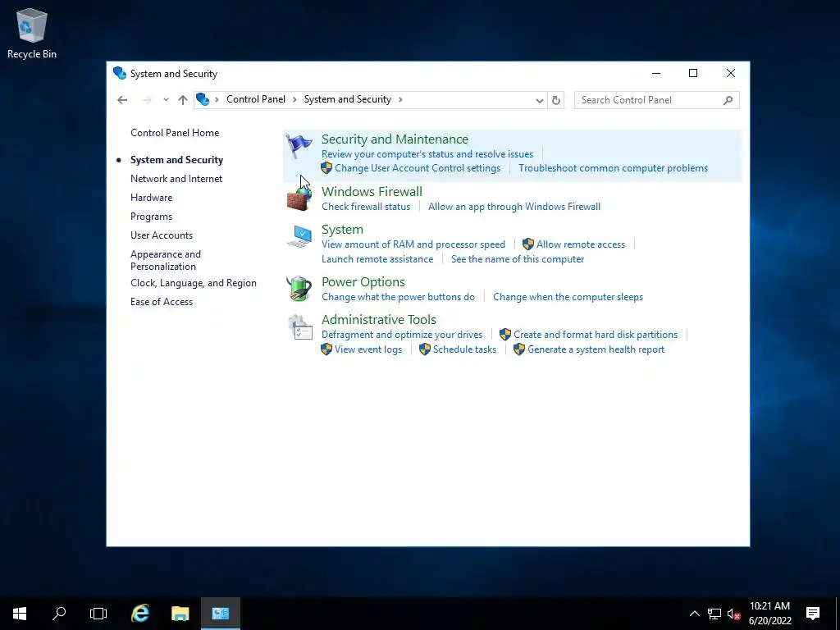Open the network status tray icon
The height and width of the screenshot is (630, 840).
tap(714, 614)
